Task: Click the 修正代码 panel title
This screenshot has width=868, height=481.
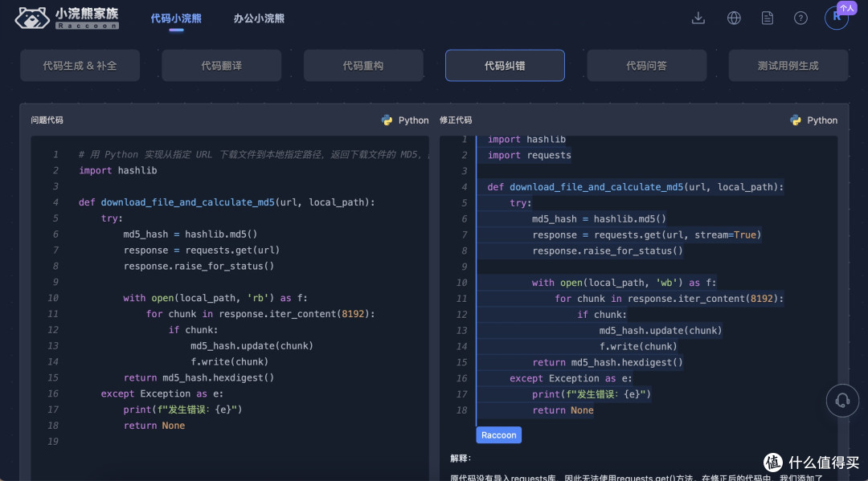Action: coord(456,120)
